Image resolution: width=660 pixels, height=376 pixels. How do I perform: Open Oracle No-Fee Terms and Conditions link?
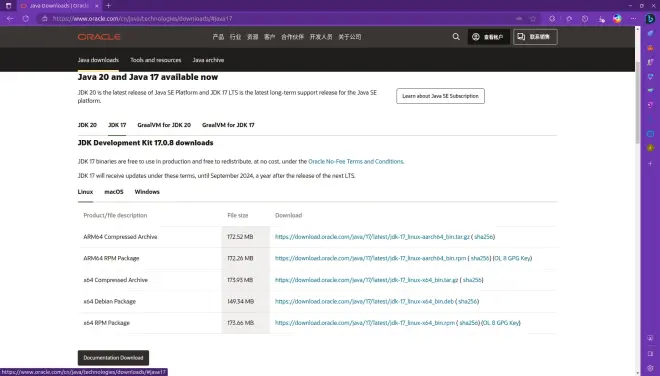[356, 161]
